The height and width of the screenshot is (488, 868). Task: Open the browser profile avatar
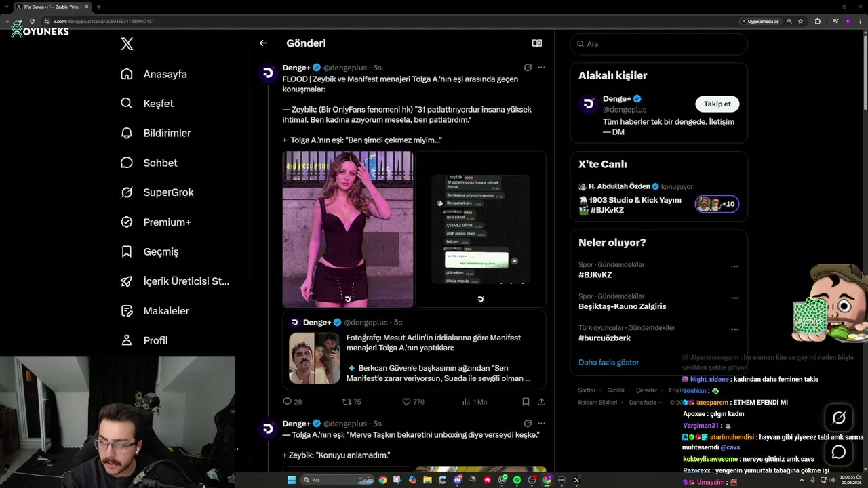pos(848,21)
